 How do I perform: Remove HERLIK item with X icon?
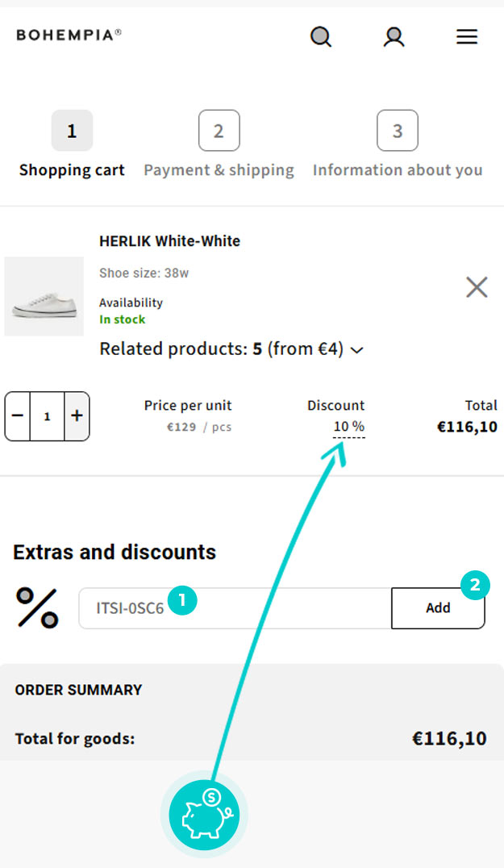click(477, 286)
